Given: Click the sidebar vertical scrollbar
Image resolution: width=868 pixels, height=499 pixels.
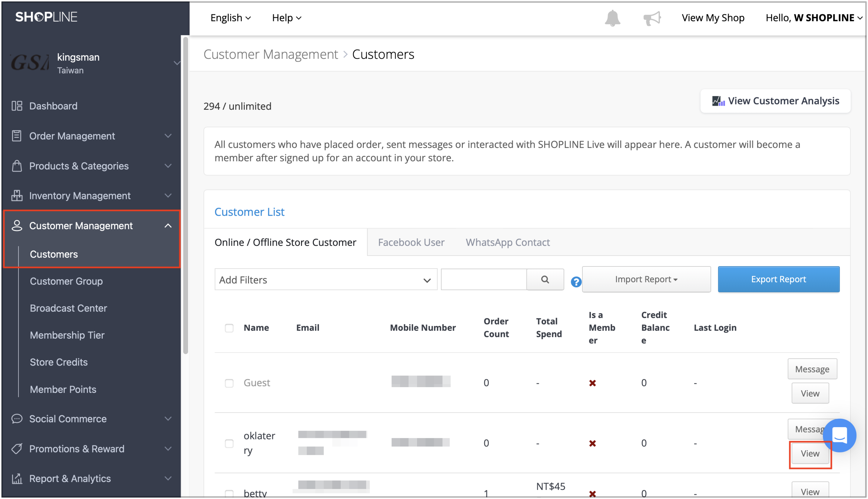Looking at the screenshot, I should click(x=186, y=195).
